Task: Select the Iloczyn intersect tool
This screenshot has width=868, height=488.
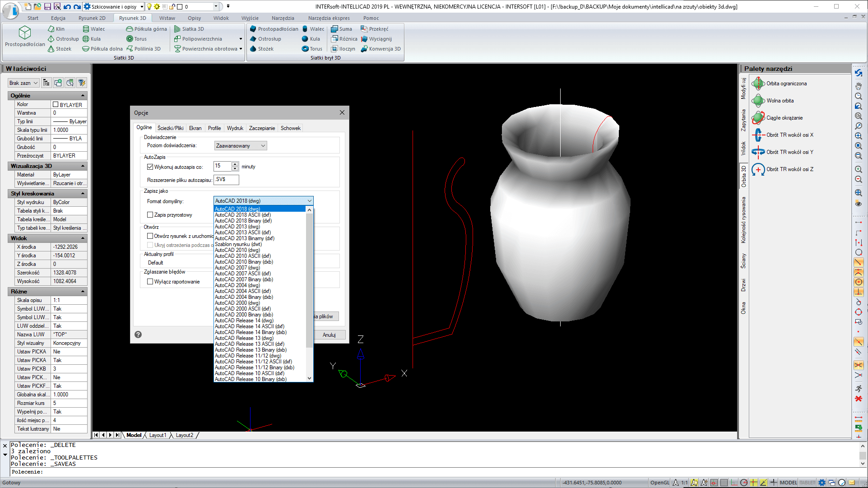Action: pyautogui.click(x=343, y=49)
